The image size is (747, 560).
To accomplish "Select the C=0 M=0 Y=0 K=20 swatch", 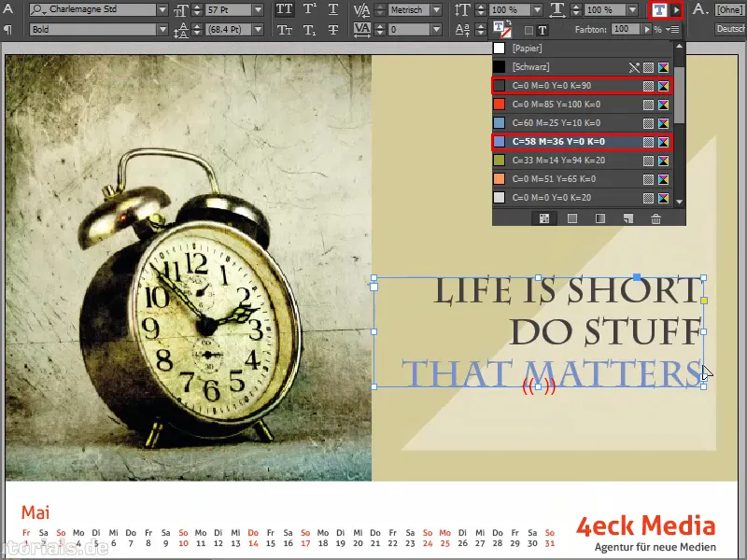I will coord(582,198).
